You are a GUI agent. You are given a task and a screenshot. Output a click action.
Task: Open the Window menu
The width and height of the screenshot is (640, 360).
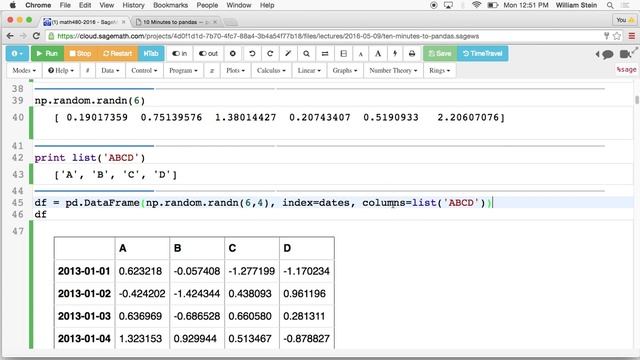pyautogui.click(x=239, y=5)
